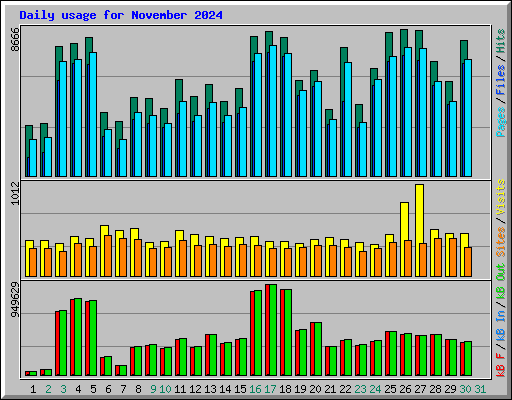Image resolution: width=512 pixels, height=400 pixels.
Task: Click day 2 on the x-axis
Action: [48, 389]
